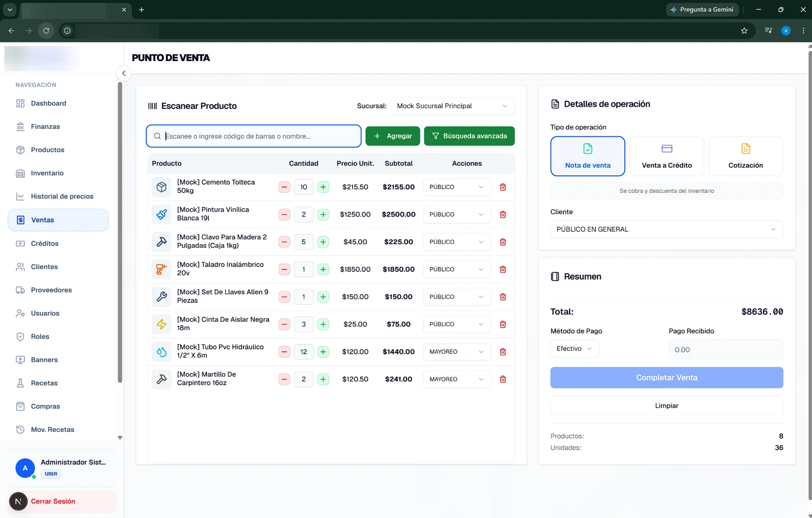Decrease Cemento Tolteca quantity
The height and width of the screenshot is (518, 812).
coord(285,187)
